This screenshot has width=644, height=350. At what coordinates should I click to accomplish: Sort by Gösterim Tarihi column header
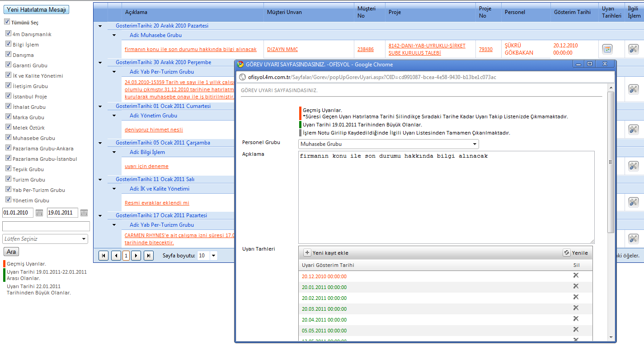pos(572,12)
